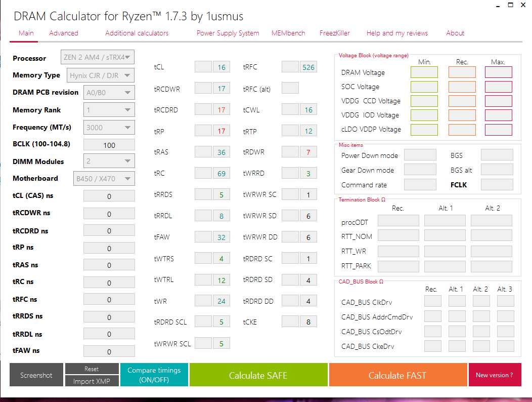Click the tRAS ns input field
Image resolution: width=532 pixels, height=402 pixels.
point(109,265)
